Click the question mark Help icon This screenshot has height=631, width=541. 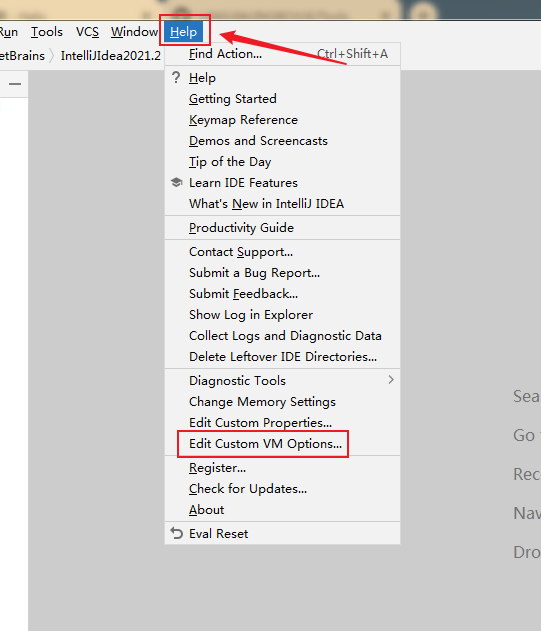coord(176,77)
